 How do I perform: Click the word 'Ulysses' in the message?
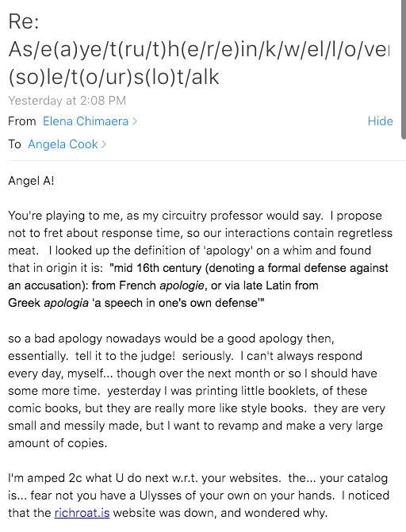(161, 496)
